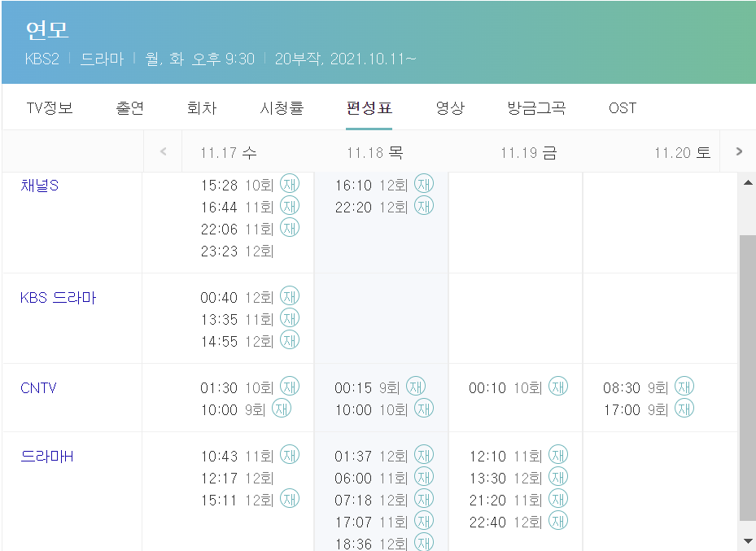
Task: Click the vertical scrollbar thumb
Action: point(748,378)
